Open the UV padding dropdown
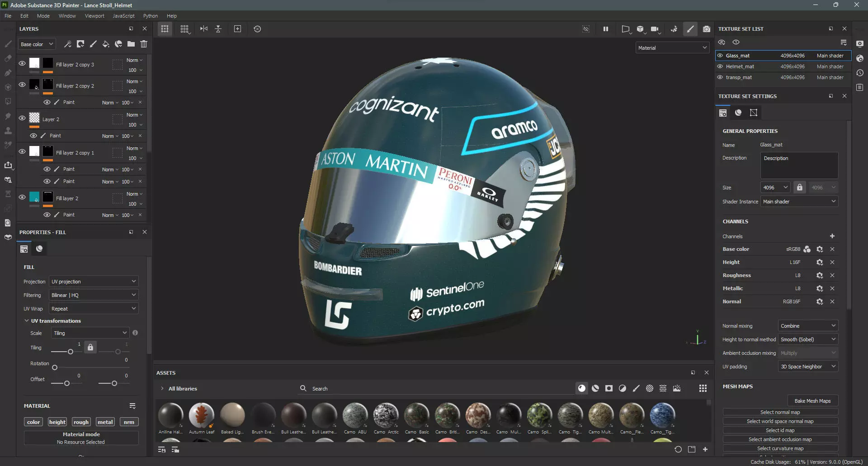This screenshot has width=868, height=466. 808,366
